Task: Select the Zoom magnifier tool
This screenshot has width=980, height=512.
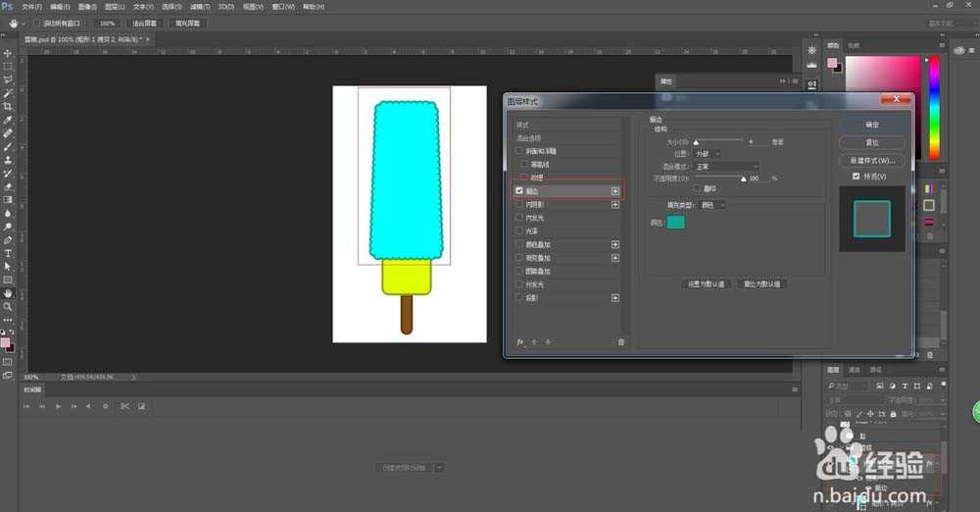Action: tap(8, 306)
